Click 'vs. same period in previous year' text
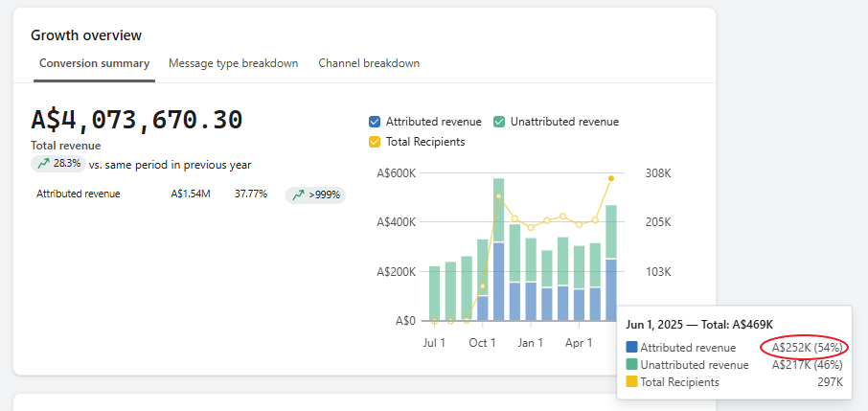The image size is (868, 411). tap(170, 165)
